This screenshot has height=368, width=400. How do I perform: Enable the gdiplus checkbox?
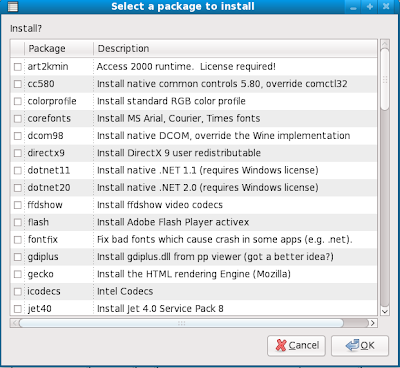tap(18, 257)
